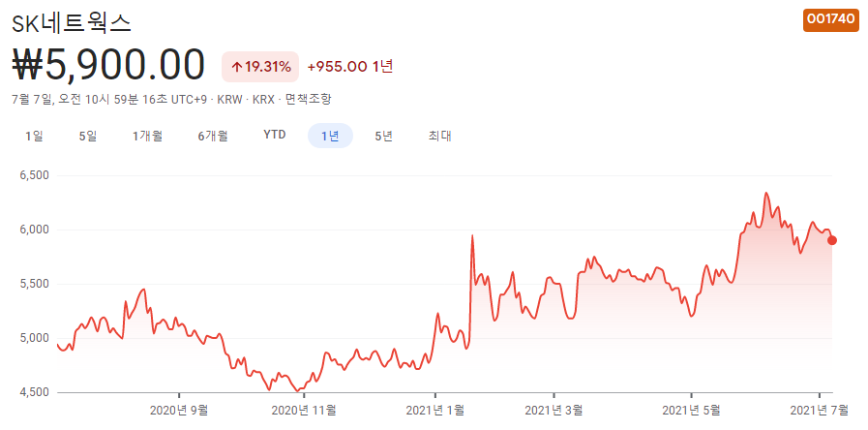Click the 2021년 5월 axis label

click(692, 410)
